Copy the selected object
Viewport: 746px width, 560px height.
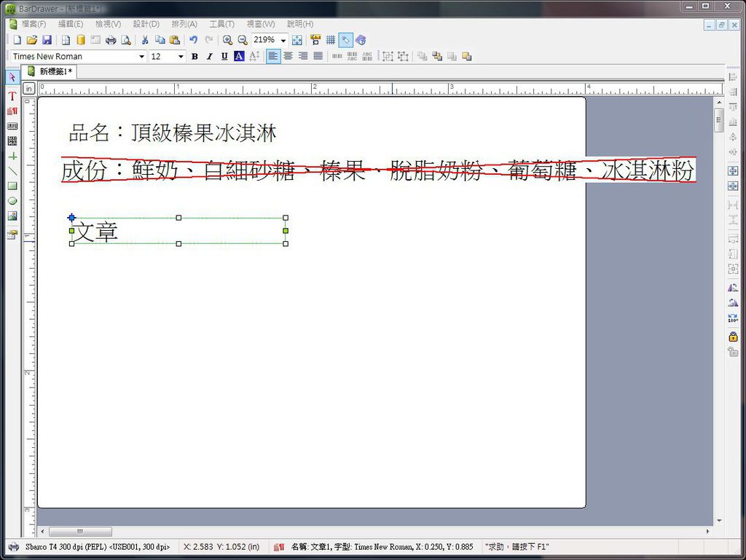[160, 40]
